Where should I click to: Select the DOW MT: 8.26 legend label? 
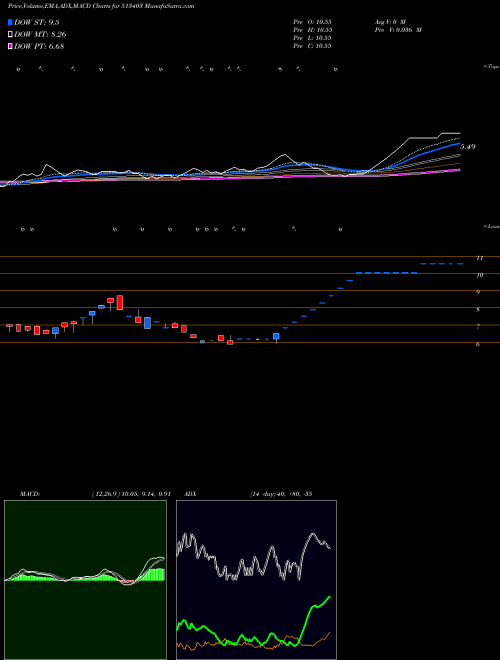coord(40,35)
